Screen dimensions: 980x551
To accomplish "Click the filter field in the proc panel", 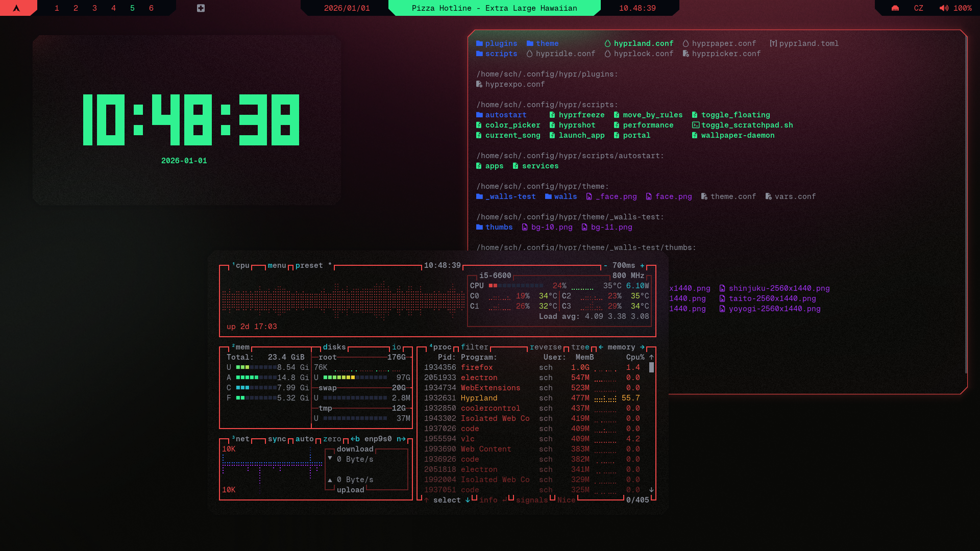I will point(474,347).
